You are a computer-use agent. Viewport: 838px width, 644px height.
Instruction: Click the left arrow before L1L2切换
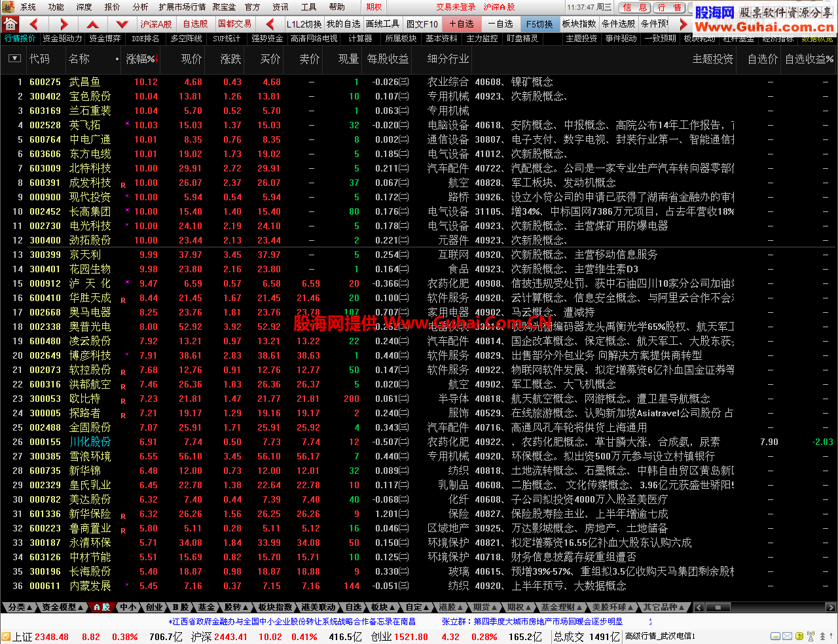270,24
